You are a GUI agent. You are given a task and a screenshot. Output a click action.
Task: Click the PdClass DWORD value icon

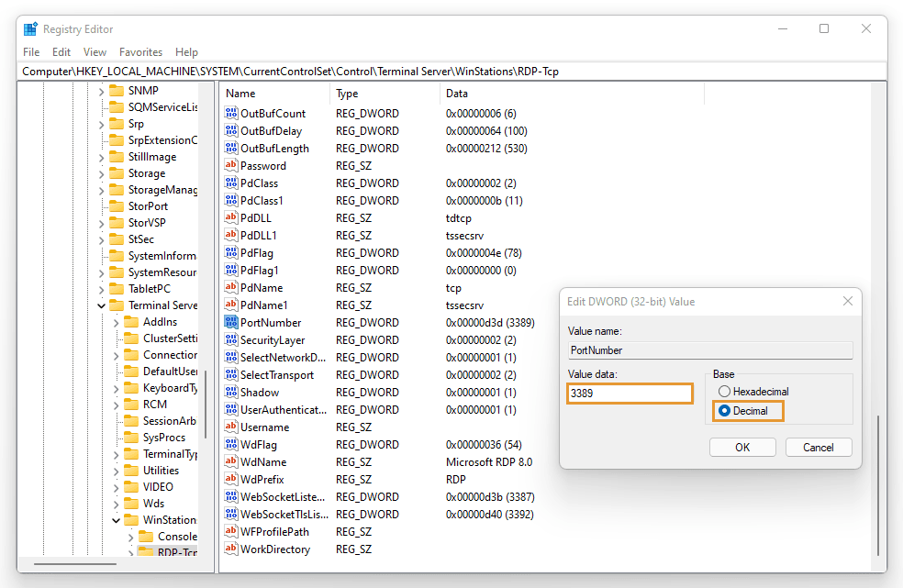coord(231,183)
